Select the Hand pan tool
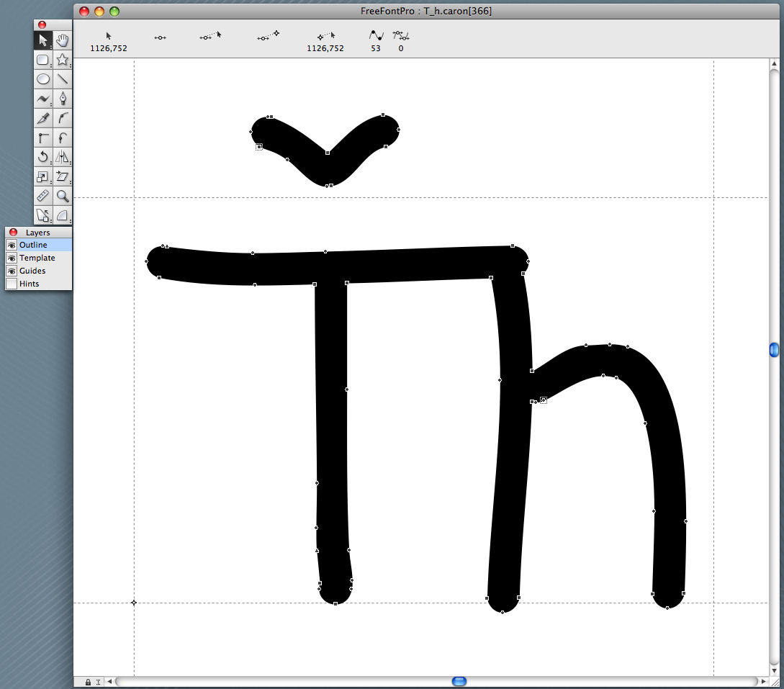 click(63, 40)
